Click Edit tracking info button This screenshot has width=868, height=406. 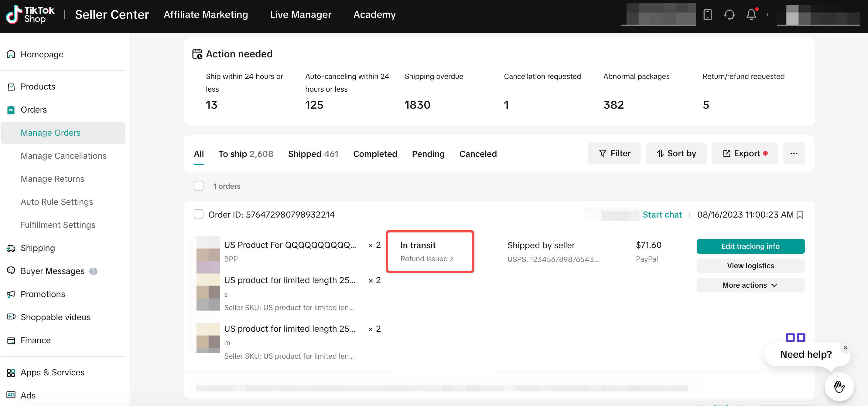[x=750, y=246]
